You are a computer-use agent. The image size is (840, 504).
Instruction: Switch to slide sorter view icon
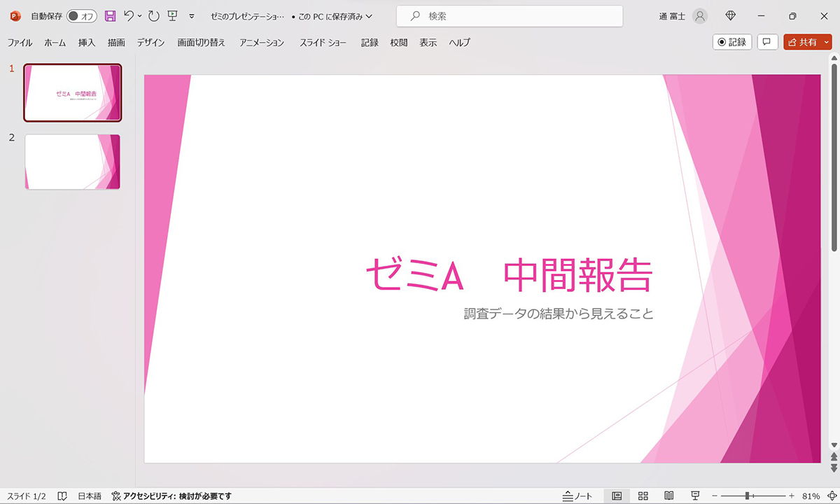[643, 496]
